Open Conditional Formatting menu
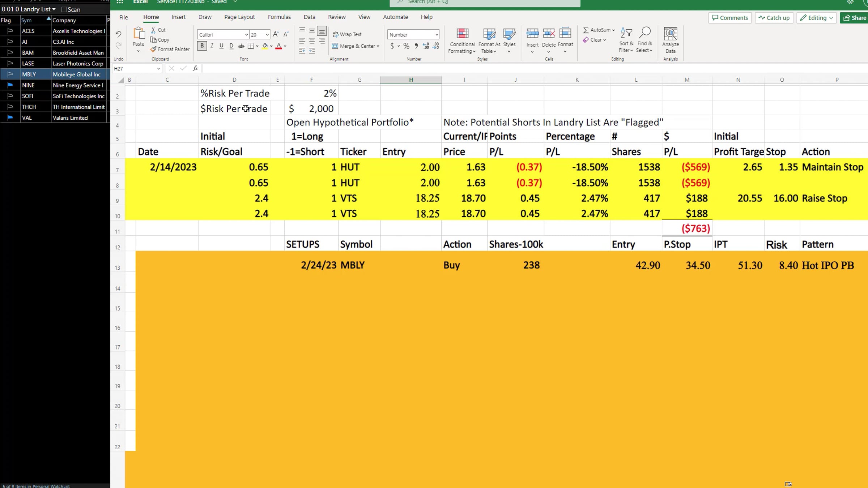 [462, 40]
